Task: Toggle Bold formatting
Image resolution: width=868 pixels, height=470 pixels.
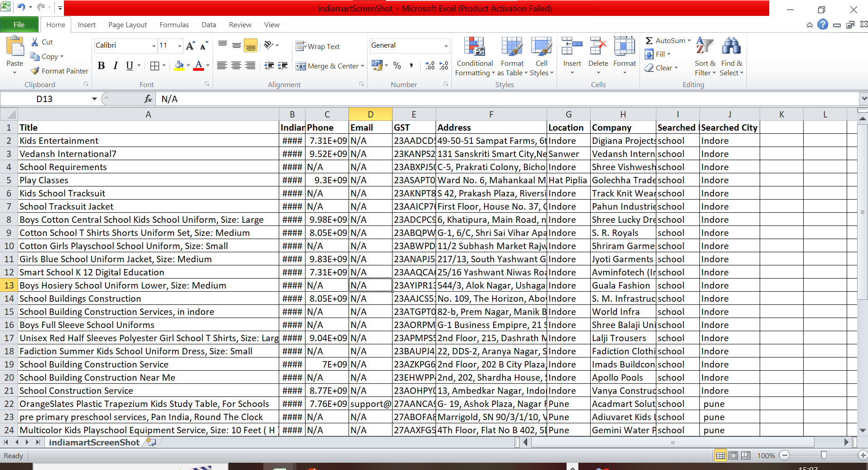Action: coord(102,66)
